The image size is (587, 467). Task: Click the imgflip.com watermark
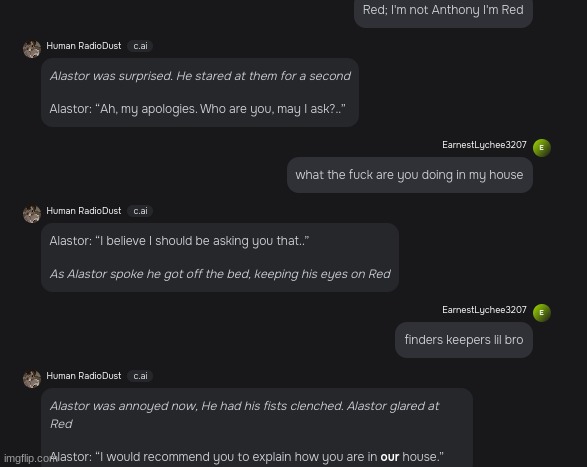click(x=30, y=458)
